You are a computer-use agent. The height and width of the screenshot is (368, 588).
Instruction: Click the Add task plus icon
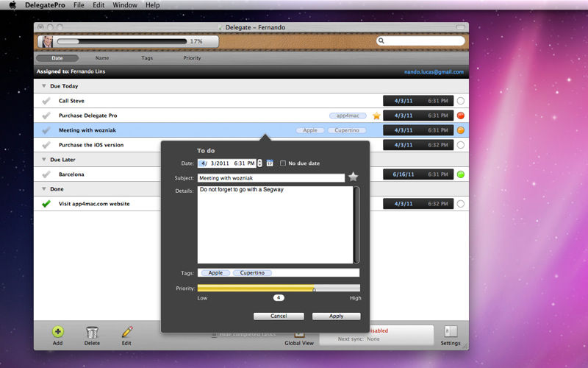click(58, 332)
